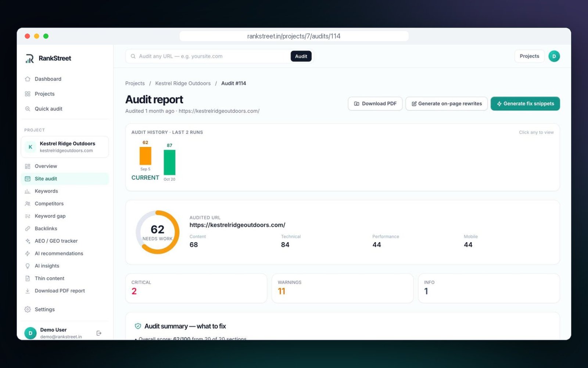Click the RankStreet logo icon
This screenshot has width=588, height=368.
30,59
